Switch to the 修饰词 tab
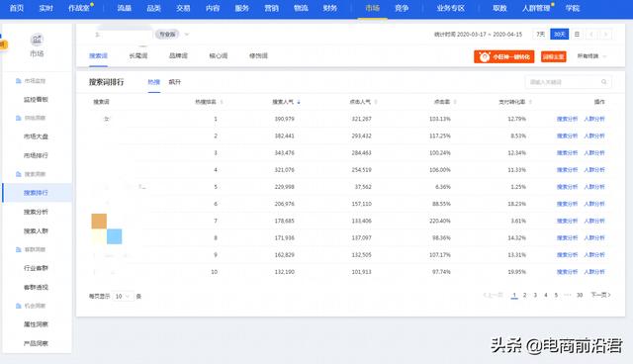 point(258,55)
